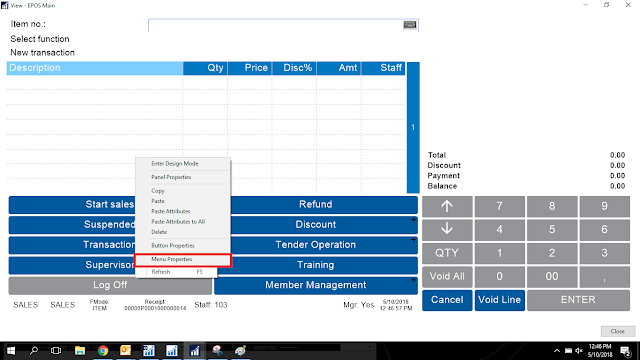
Task: Tap keypad digit 1
Action: (500, 253)
